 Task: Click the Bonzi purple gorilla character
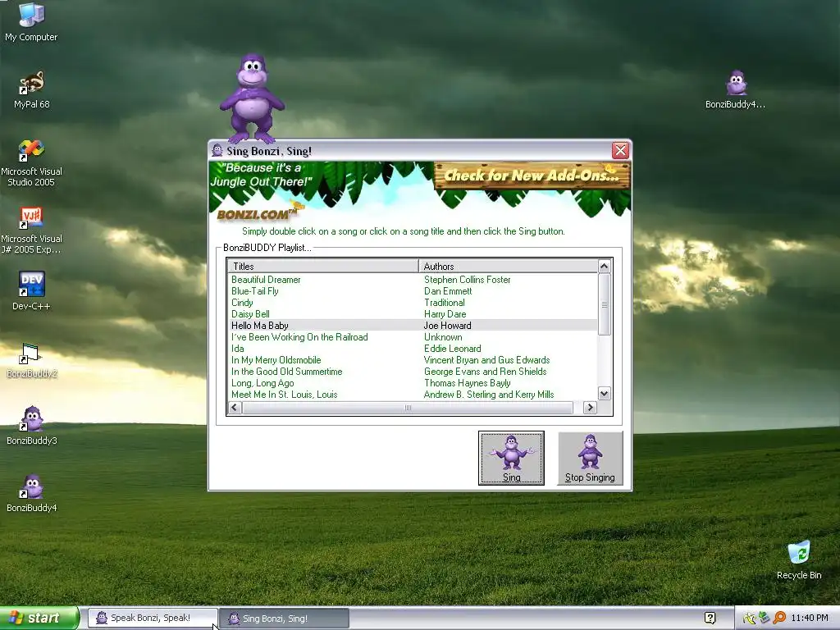(252, 98)
